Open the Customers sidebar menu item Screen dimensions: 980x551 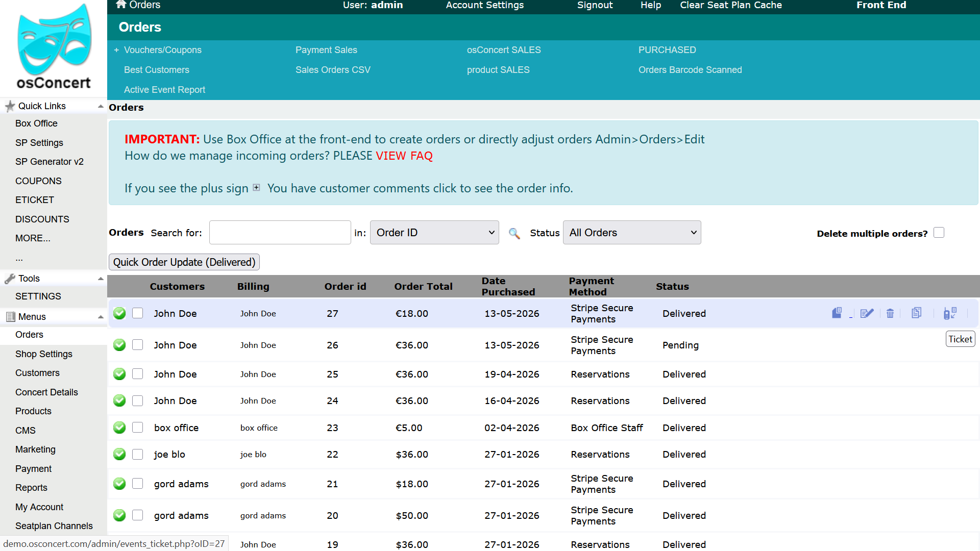click(37, 373)
